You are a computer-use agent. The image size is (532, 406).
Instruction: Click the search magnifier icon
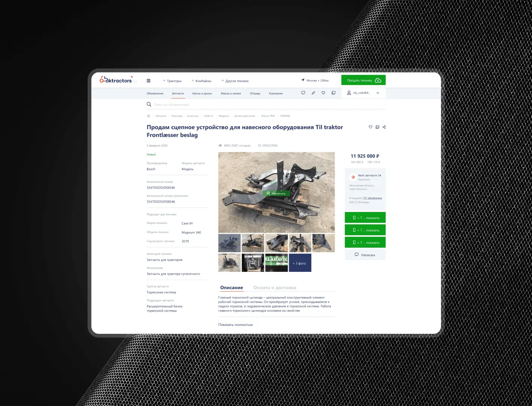(x=149, y=105)
